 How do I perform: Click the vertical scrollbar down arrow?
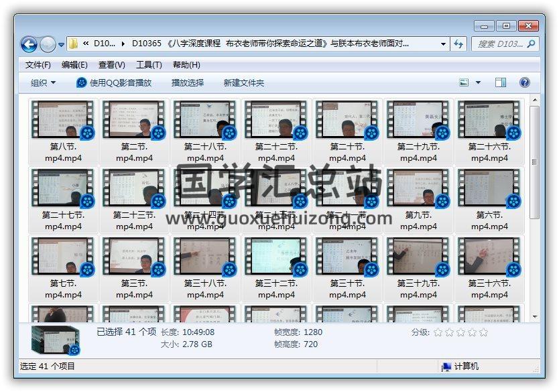pos(534,316)
